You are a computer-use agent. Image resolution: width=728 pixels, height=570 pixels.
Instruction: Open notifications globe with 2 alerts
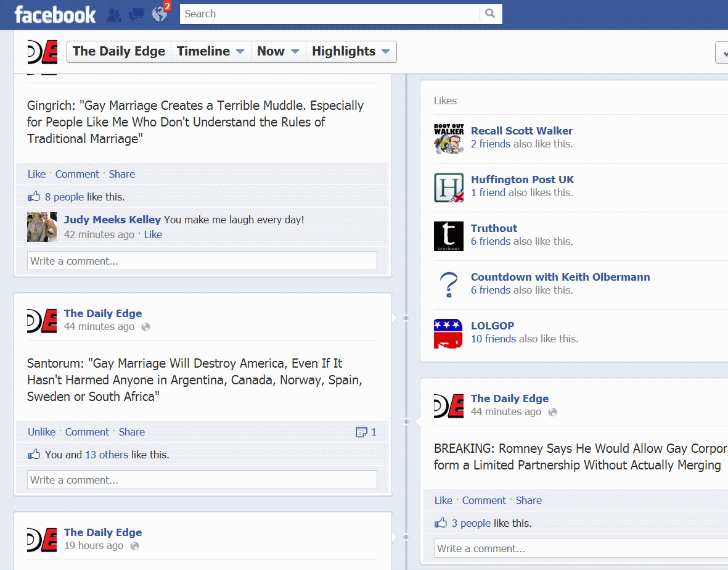tap(160, 14)
